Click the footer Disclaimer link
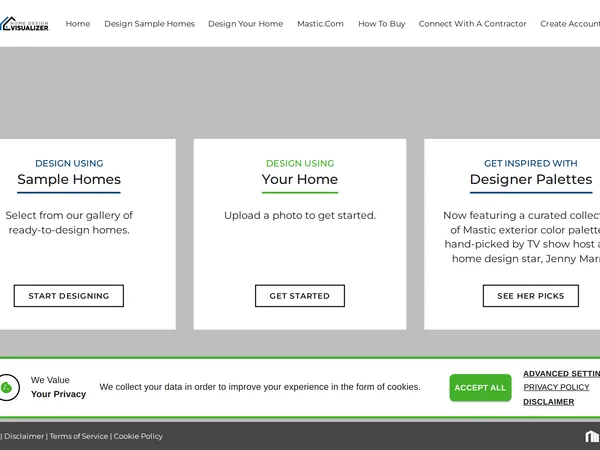The width and height of the screenshot is (600, 450). (24, 436)
